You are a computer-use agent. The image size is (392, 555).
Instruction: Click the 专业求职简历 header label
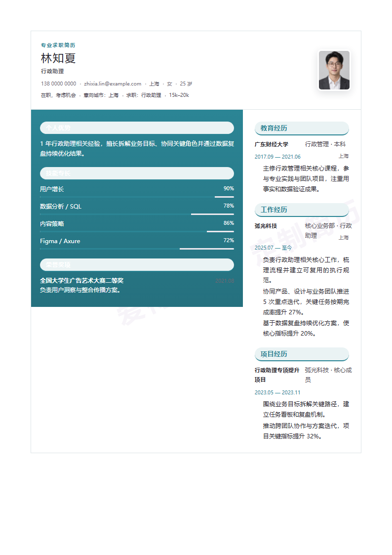[x=58, y=45]
